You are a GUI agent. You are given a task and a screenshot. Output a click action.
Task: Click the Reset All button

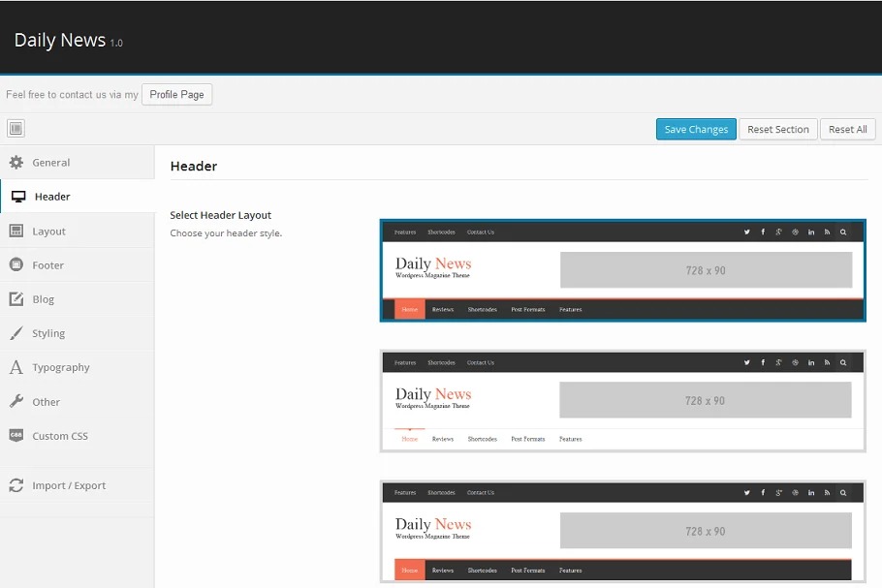848,130
